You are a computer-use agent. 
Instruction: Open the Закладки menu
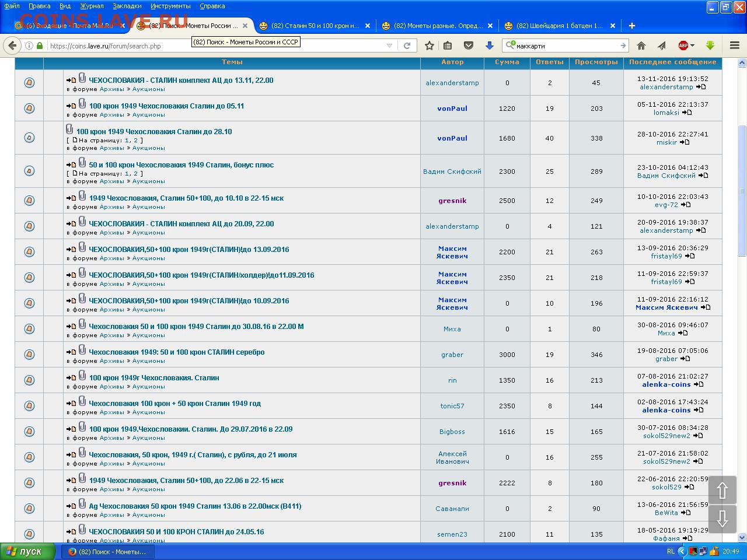pyautogui.click(x=127, y=6)
